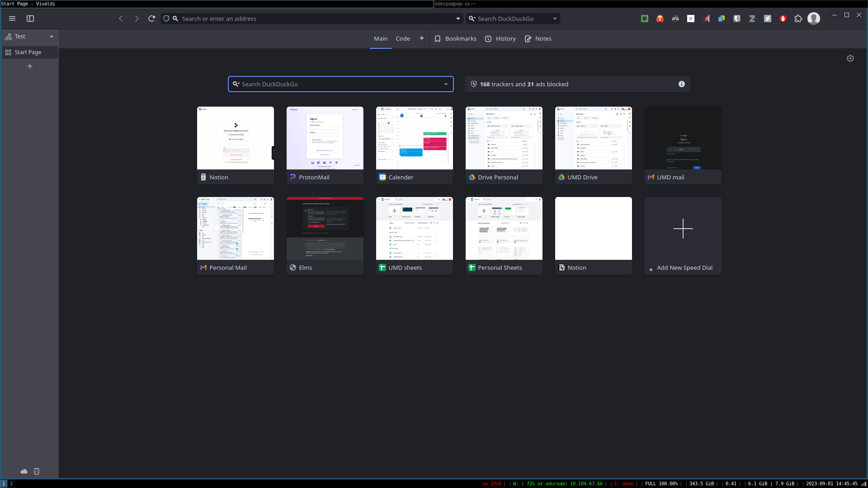
Task: Click the red stop-hand adblock extension
Action: [783, 19]
